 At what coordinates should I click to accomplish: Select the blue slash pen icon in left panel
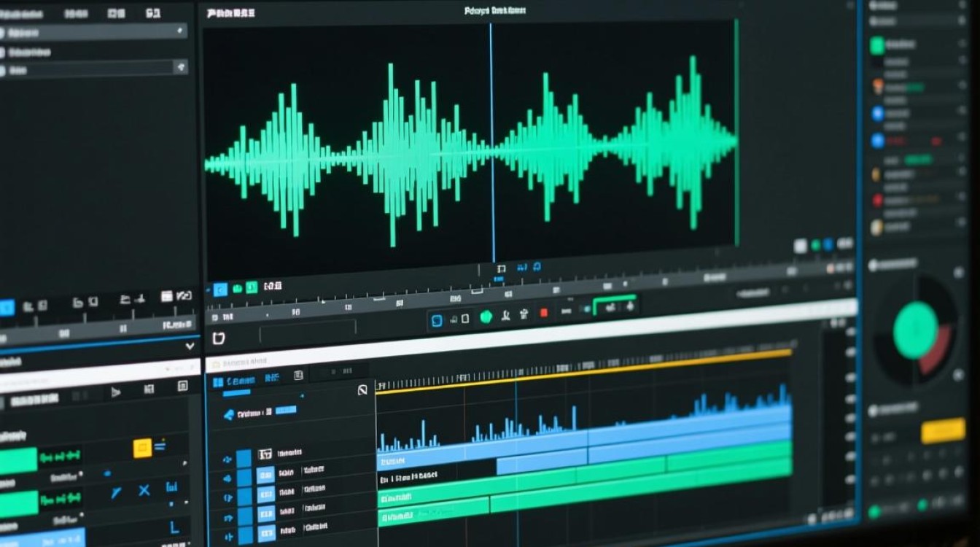116,493
